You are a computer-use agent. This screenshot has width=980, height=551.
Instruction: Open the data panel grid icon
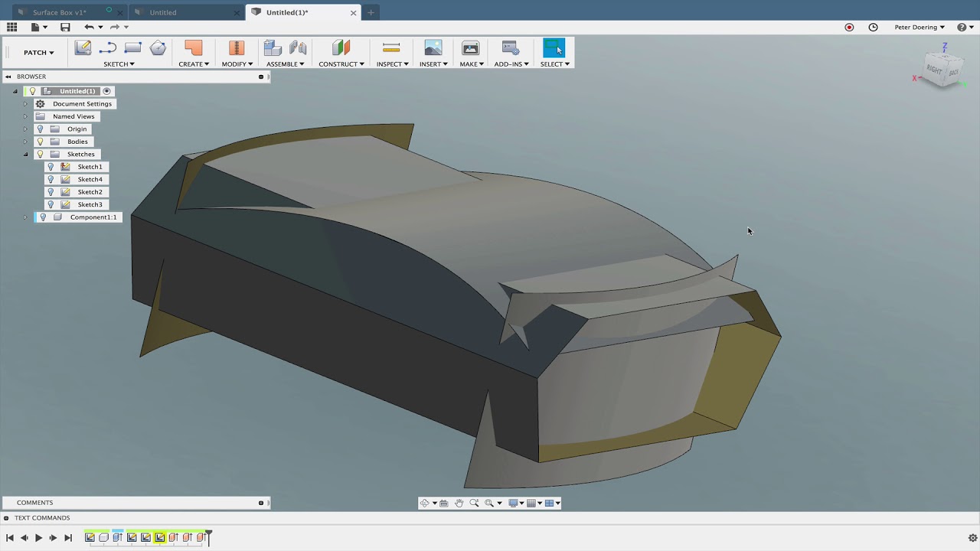click(11, 27)
